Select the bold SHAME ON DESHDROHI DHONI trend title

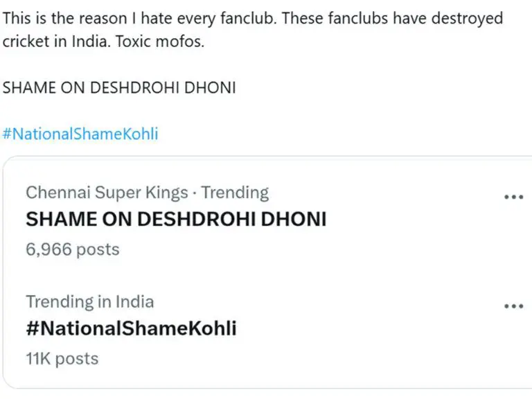pos(175,219)
